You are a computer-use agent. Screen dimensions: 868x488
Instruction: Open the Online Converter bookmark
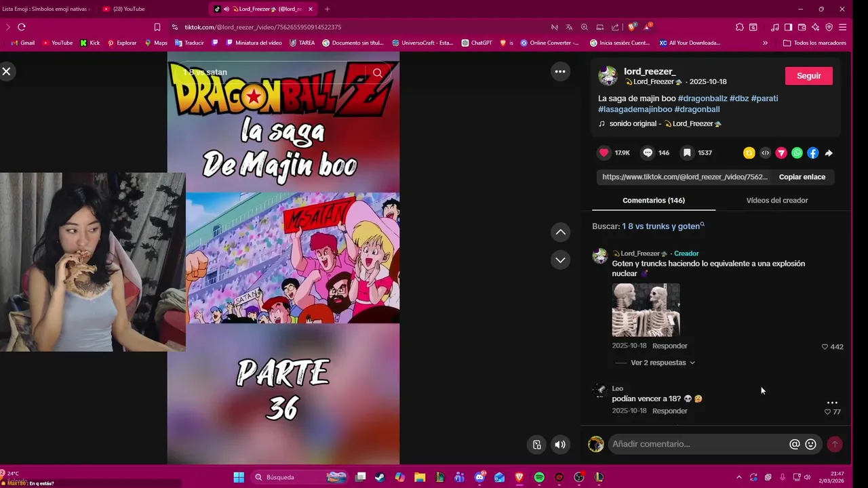pyautogui.click(x=549, y=43)
